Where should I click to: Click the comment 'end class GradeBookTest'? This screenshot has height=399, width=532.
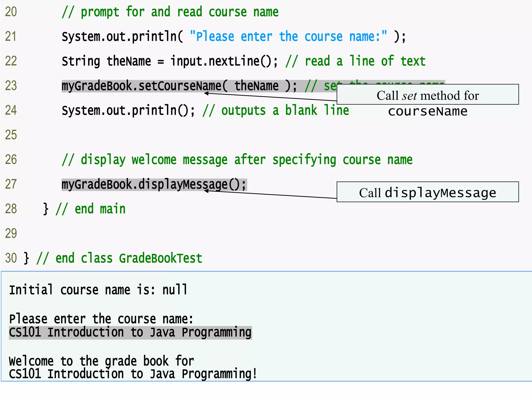point(119,258)
